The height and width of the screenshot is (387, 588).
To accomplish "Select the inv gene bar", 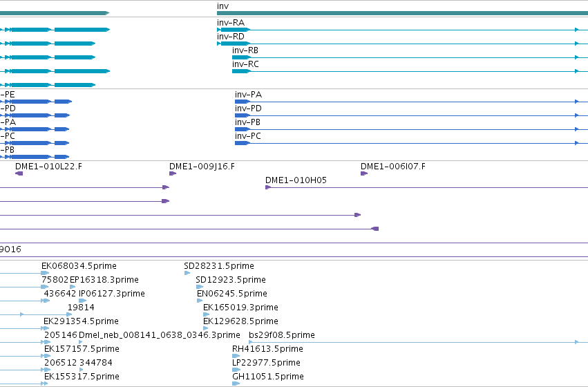I will [x=402, y=13].
